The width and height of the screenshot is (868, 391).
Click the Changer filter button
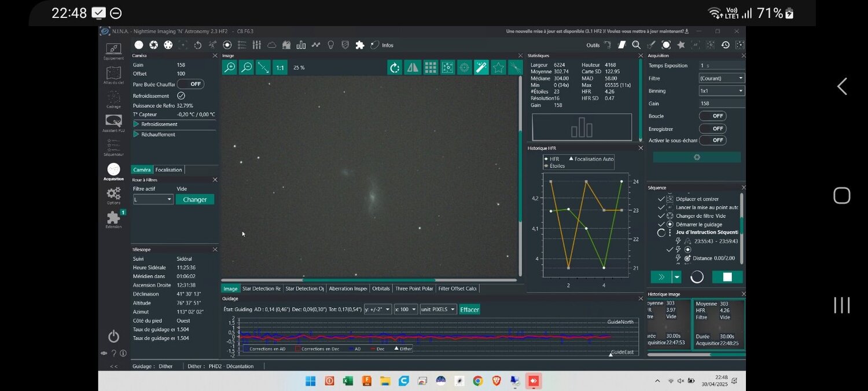195,199
